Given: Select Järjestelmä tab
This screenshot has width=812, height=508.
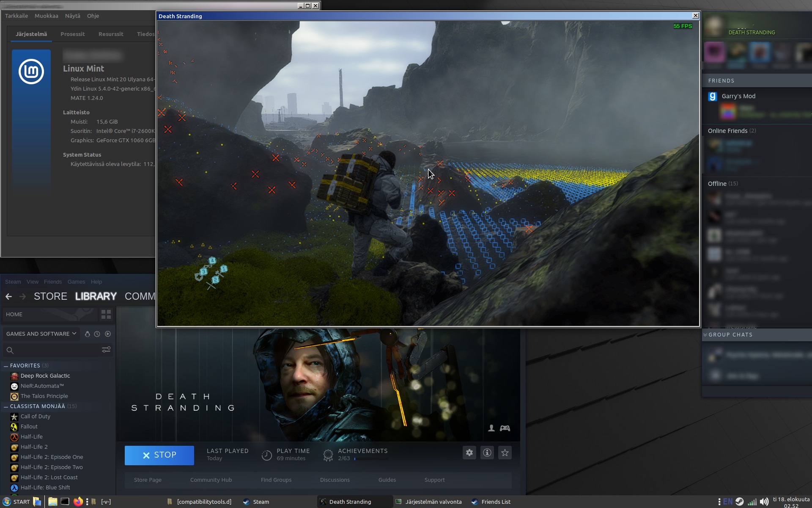Looking at the screenshot, I should (31, 34).
